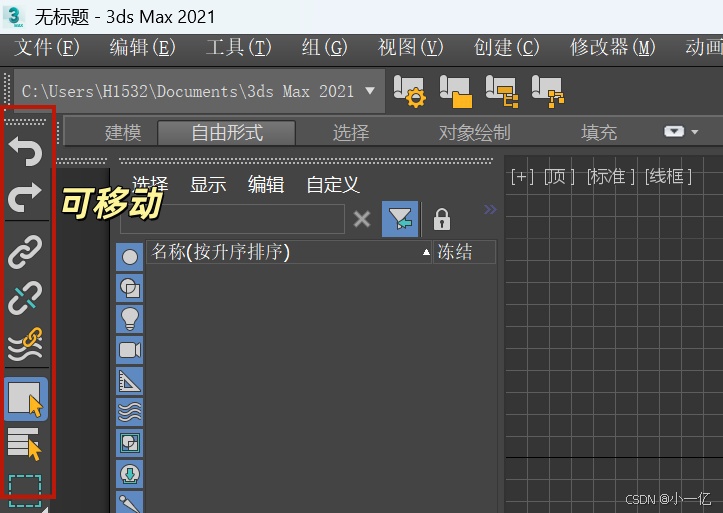The width and height of the screenshot is (723, 513).
Task: Switch to the 对象绘制 ribbon tab
Action: pos(474,133)
